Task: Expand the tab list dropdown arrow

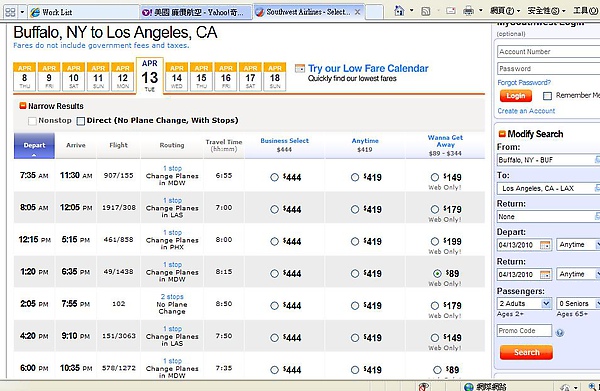Action: pos(22,12)
